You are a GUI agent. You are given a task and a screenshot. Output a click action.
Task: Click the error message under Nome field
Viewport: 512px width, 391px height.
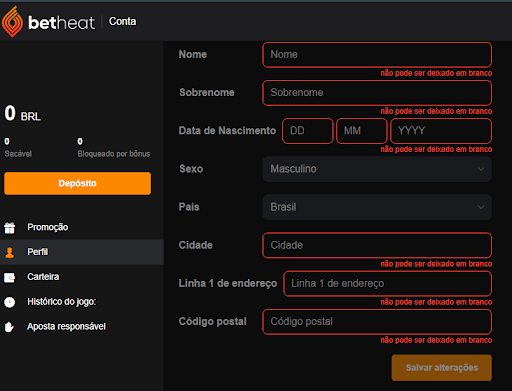click(436, 73)
